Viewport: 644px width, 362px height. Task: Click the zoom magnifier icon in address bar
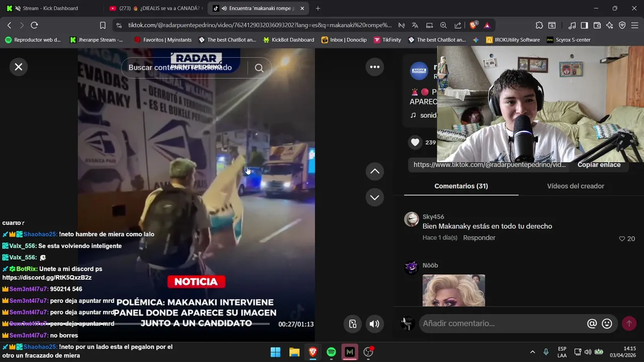click(443, 25)
